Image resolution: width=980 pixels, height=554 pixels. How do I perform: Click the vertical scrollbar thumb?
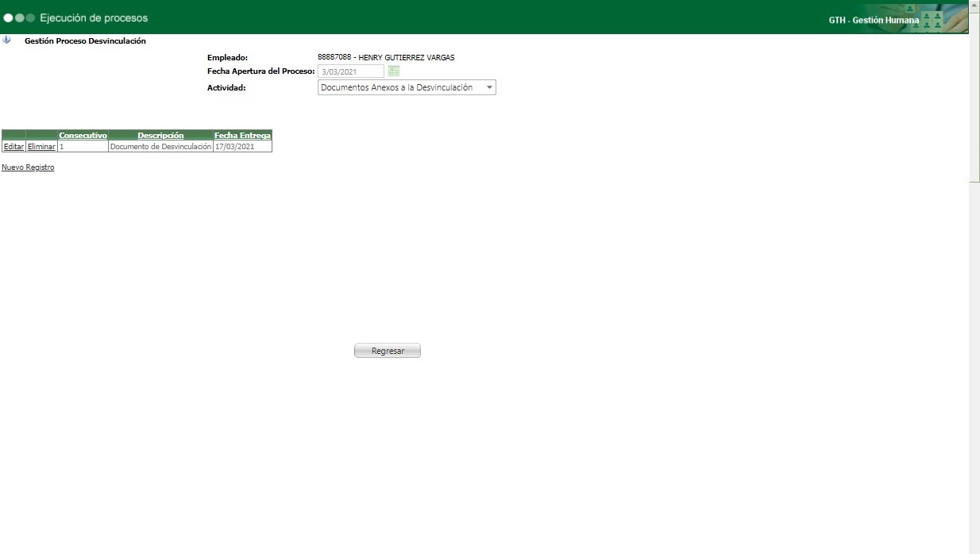coord(974,97)
